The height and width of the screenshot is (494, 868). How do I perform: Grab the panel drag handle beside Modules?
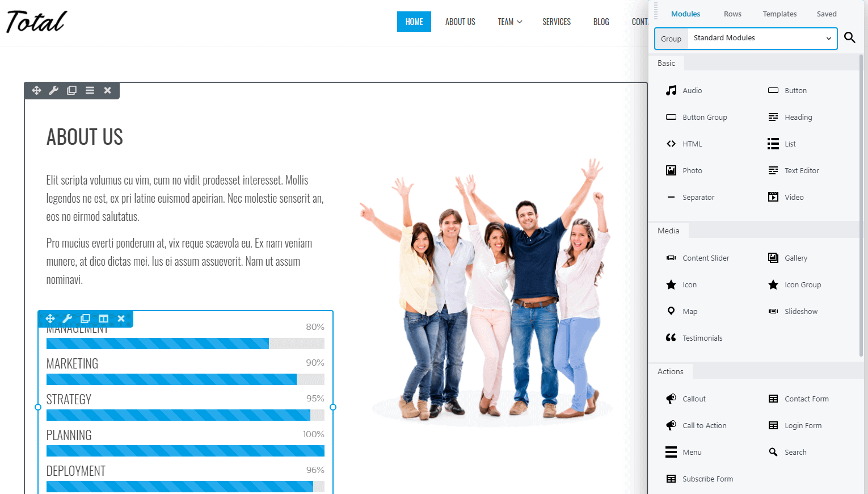pos(656,11)
